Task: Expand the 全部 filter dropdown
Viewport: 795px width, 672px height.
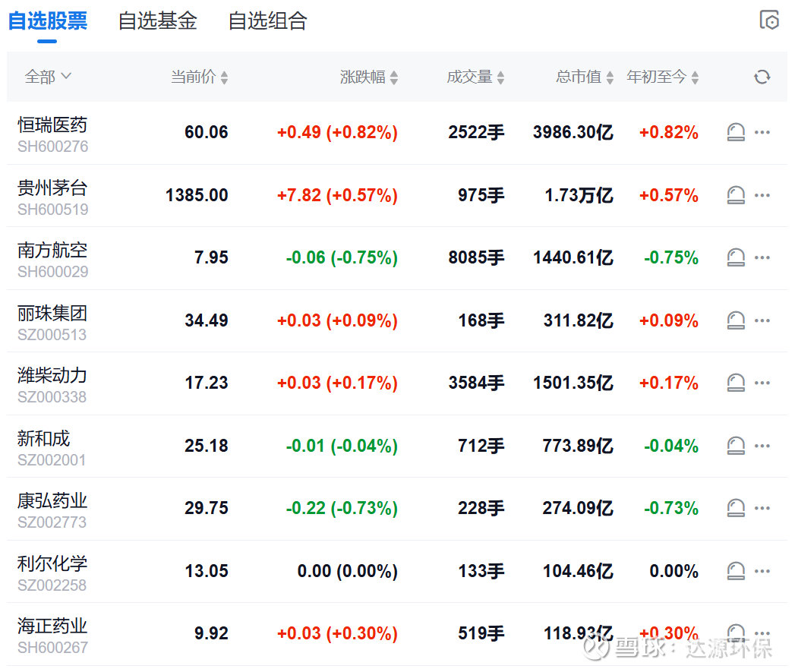Action: (x=48, y=77)
